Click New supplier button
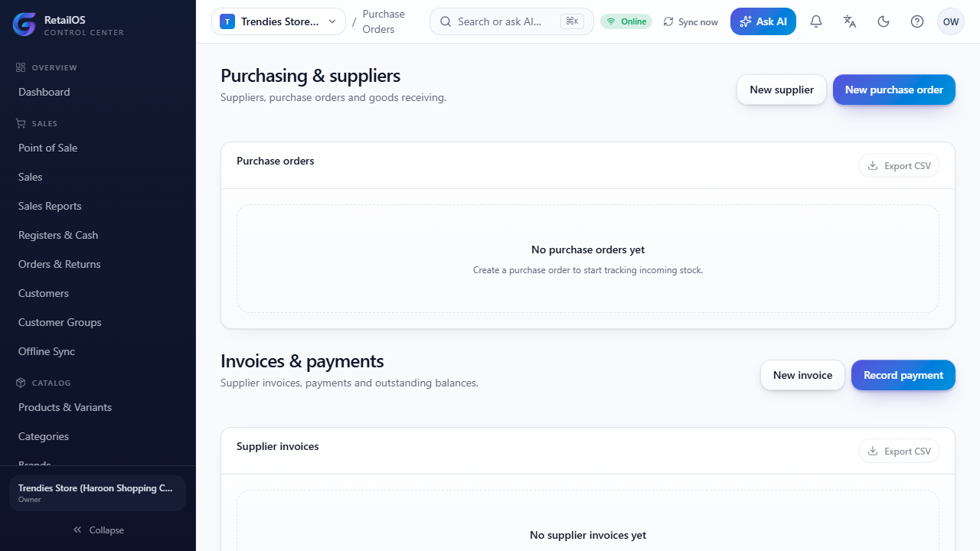 click(782, 90)
